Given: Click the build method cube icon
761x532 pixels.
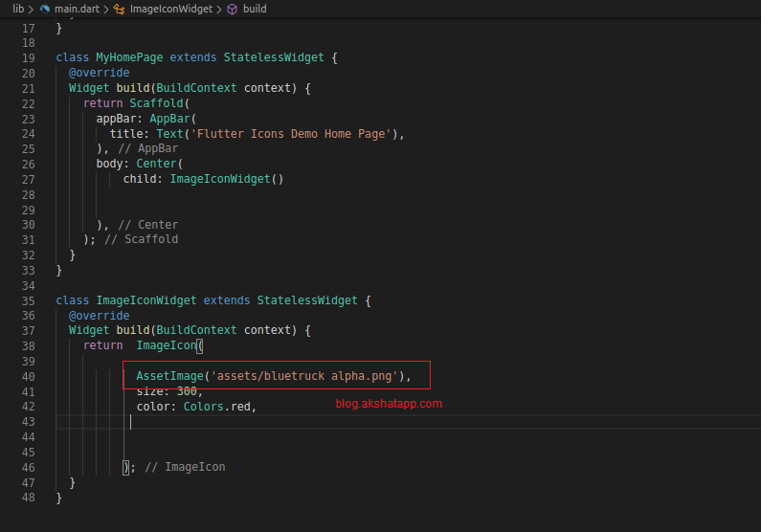Looking at the screenshot, I should (232, 9).
